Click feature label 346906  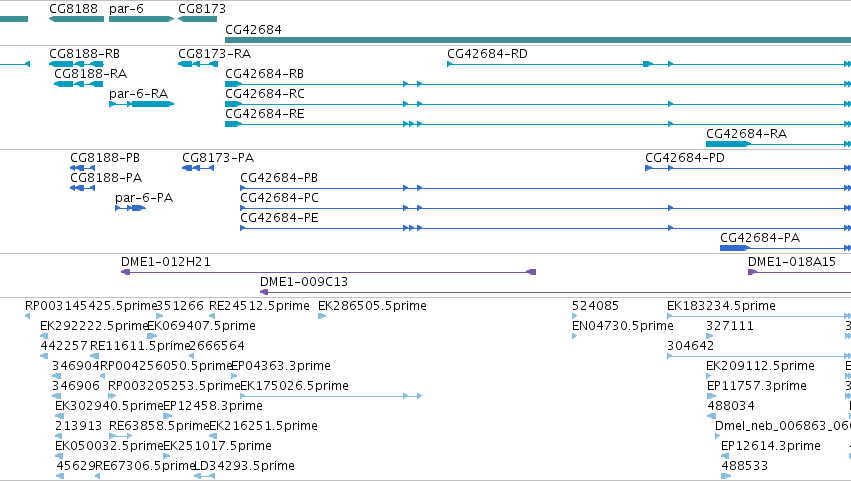[x=76, y=386]
